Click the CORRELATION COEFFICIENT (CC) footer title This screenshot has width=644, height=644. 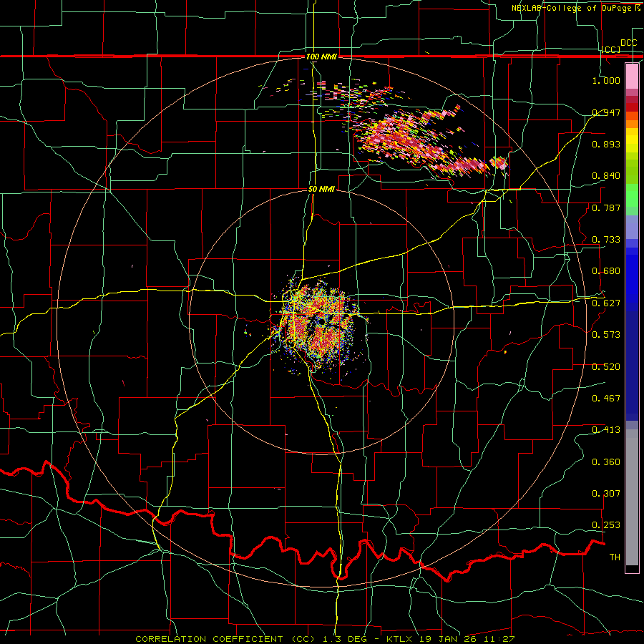[x=225, y=639]
